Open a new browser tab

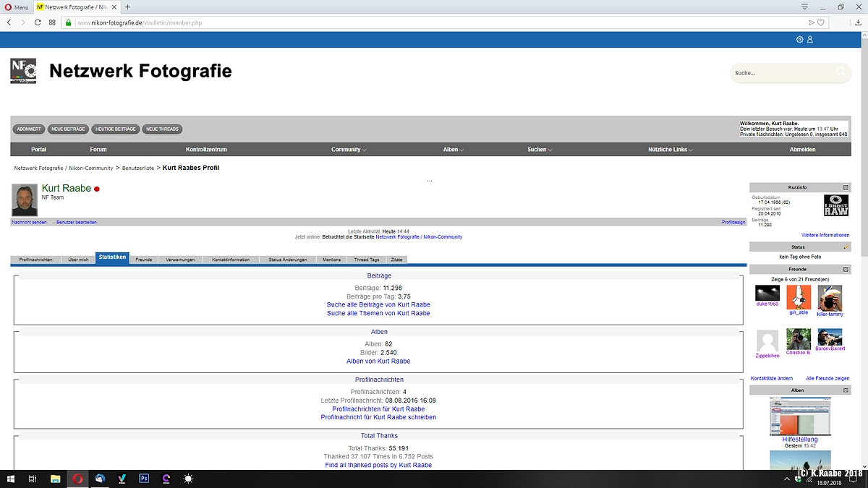tap(128, 7)
